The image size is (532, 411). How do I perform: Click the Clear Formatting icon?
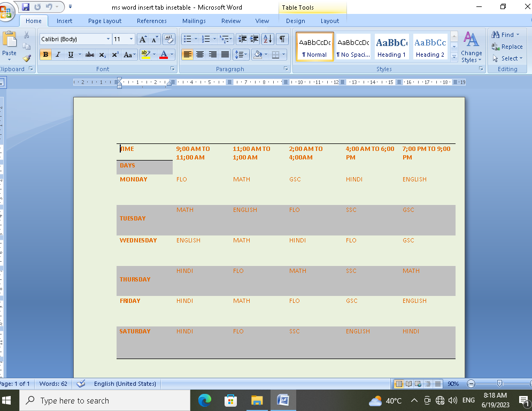pyautogui.click(x=169, y=39)
